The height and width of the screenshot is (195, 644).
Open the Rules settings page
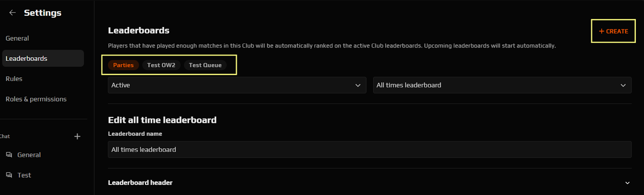point(14,79)
